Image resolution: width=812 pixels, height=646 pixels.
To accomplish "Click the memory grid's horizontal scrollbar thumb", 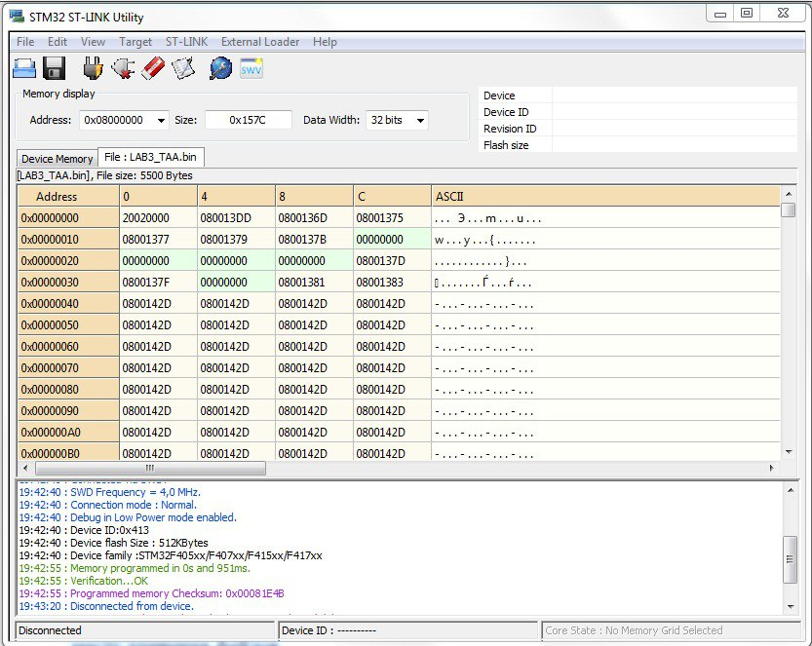I will 150,468.
